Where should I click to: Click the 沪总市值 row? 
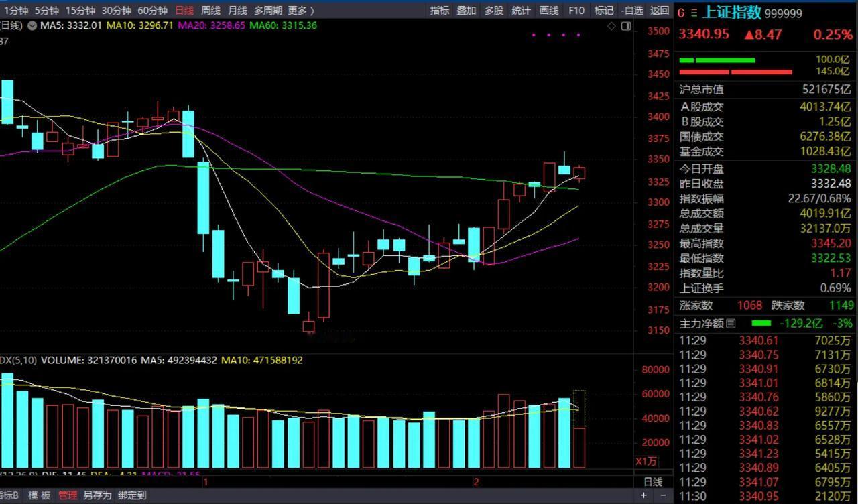pos(765,90)
